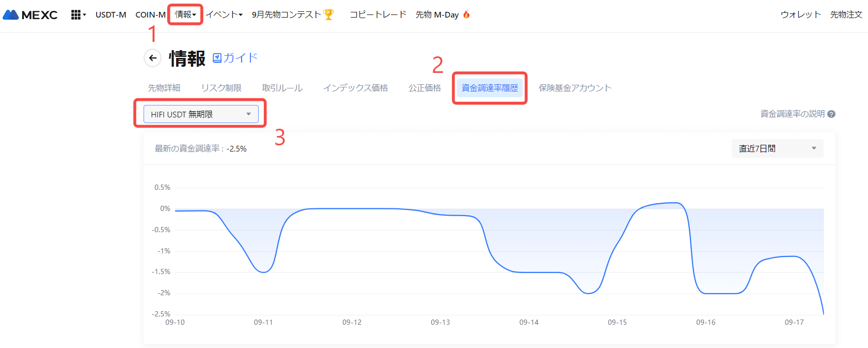868x348 pixels.
Task: Switch to the 資金調達率履歴 tab
Action: [x=490, y=88]
